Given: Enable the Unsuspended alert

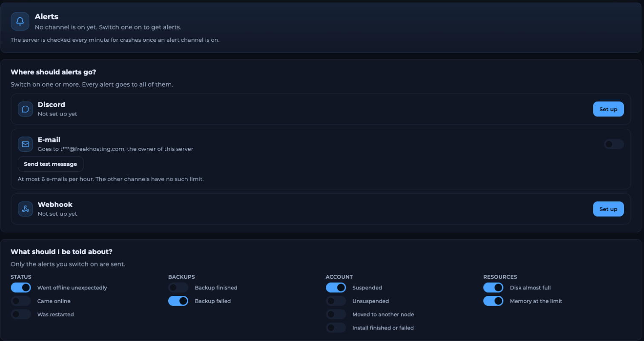Looking at the screenshot, I should (336, 301).
